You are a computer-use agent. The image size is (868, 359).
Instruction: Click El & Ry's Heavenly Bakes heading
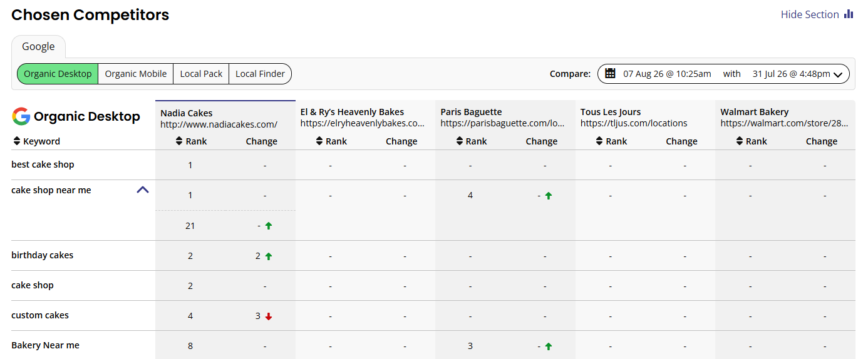352,112
